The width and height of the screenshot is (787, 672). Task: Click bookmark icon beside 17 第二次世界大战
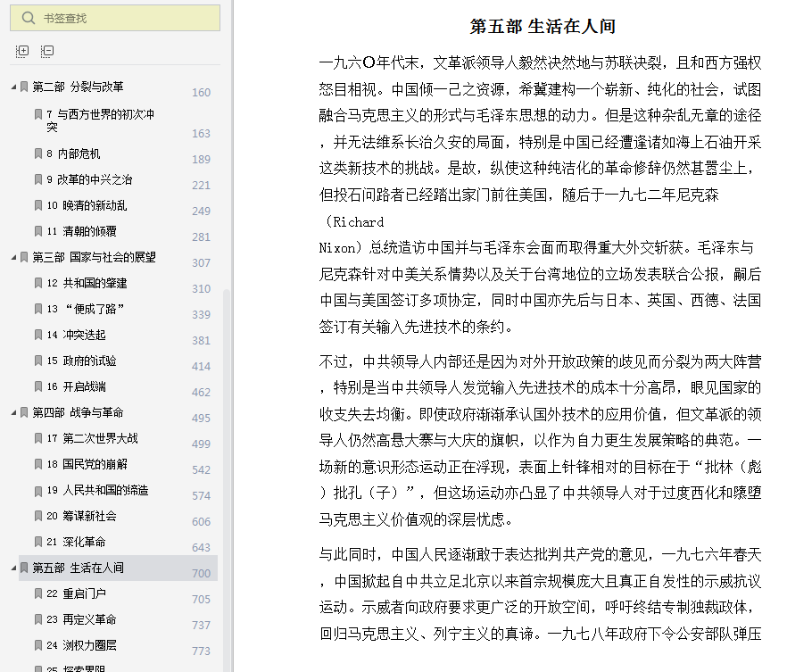point(38,439)
